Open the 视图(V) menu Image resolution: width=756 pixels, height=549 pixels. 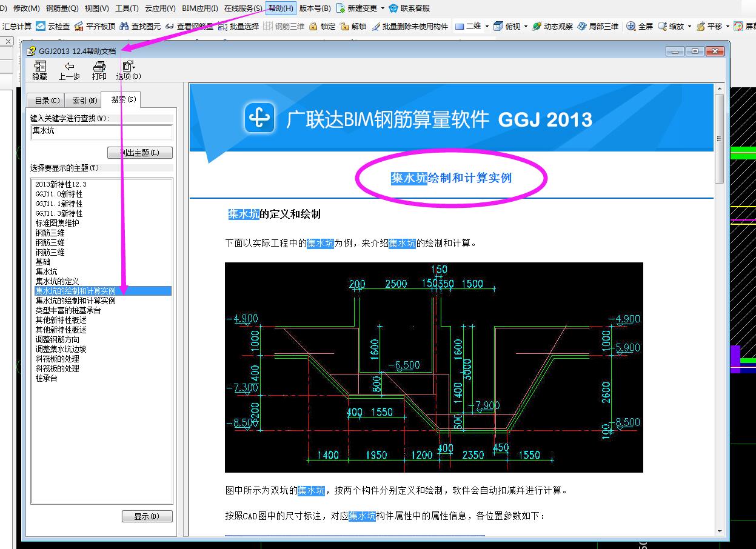(x=97, y=8)
